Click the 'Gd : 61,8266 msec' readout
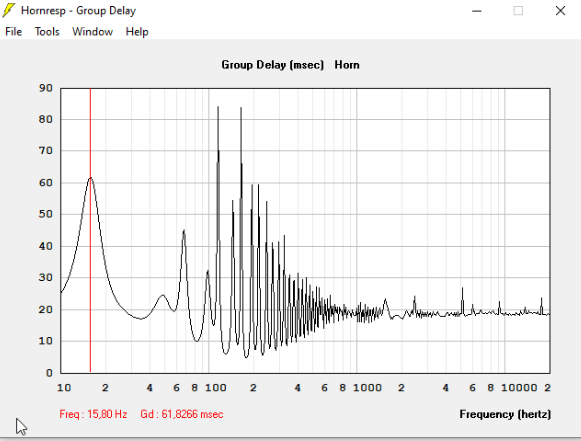The image size is (581, 441). point(182,414)
